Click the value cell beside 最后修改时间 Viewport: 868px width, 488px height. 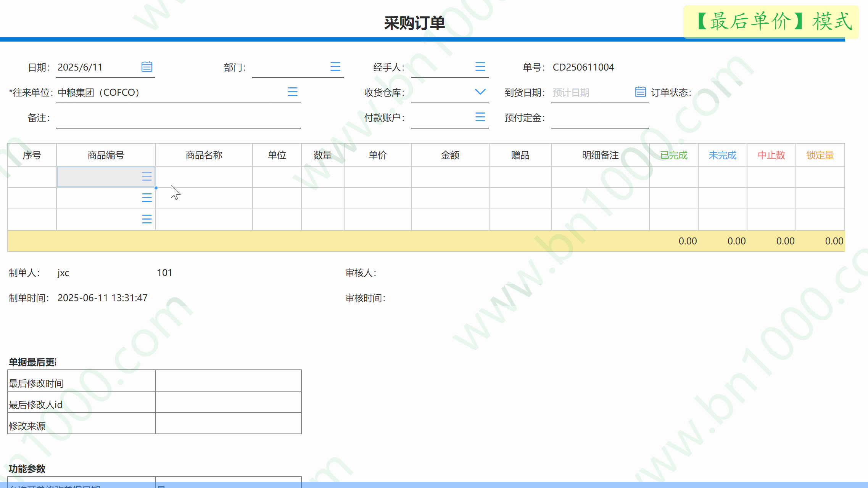229,380
